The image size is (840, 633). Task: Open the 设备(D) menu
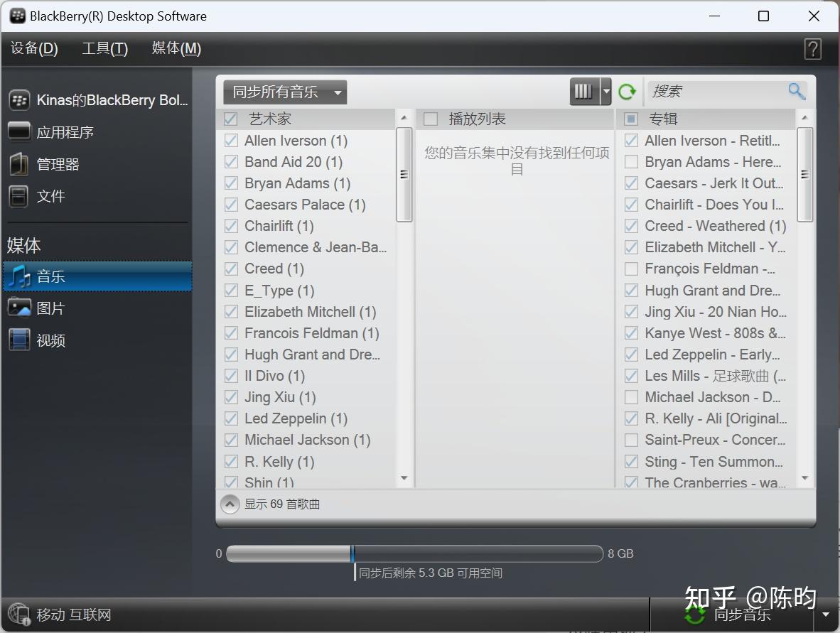tap(34, 48)
